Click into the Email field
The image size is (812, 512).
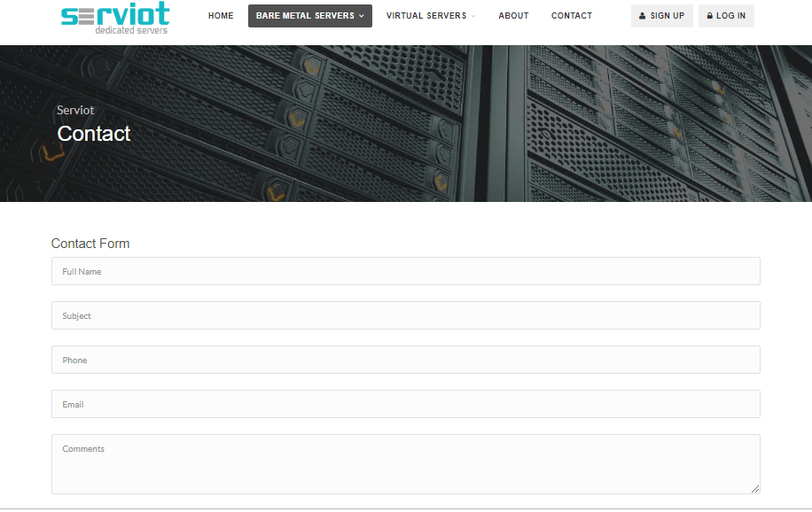(405, 404)
